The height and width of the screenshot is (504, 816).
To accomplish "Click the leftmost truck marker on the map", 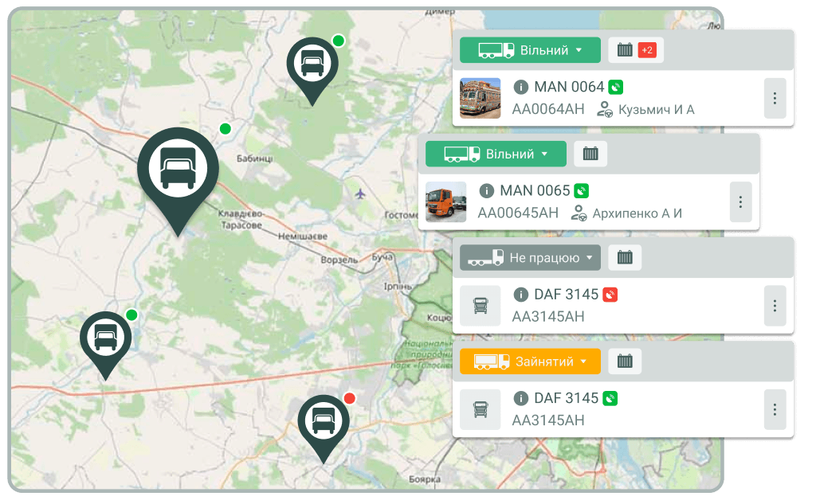I will pos(105,338).
